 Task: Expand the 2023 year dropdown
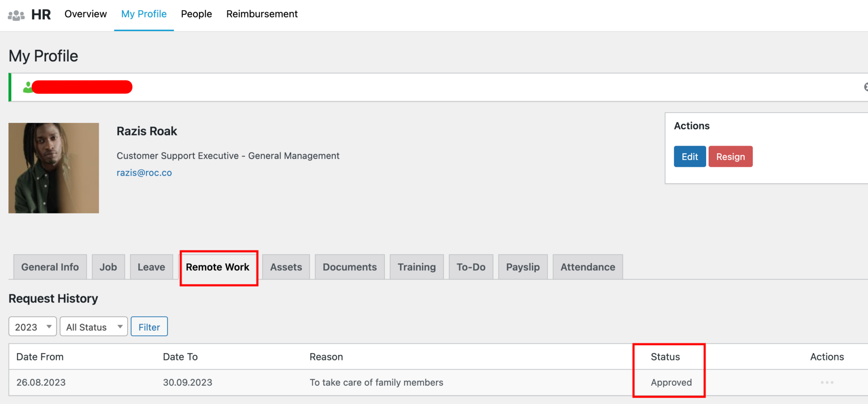click(32, 327)
